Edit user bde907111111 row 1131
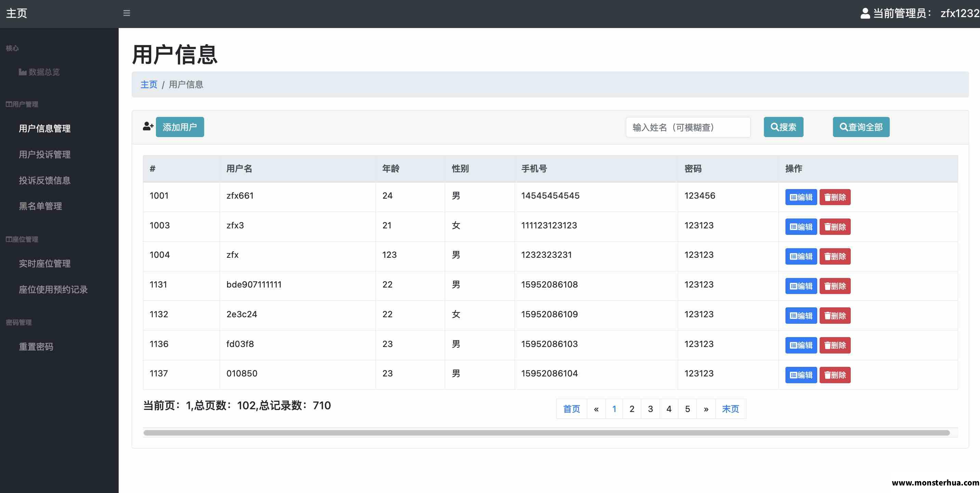The height and width of the screenshot is (493, 980). pyautogui.click(x=801, y=286)
